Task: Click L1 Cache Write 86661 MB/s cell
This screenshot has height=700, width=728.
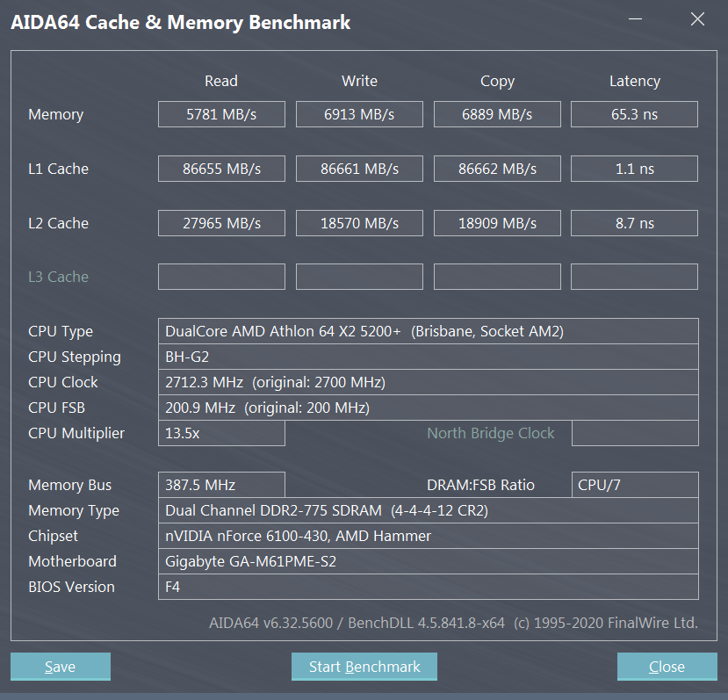Action: click(x=359, y=169)
